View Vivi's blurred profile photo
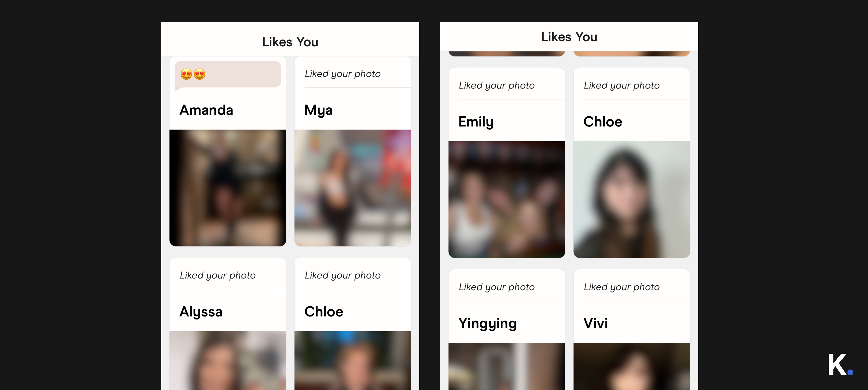The width and height of the screenshot is (868, 390). 632,366
